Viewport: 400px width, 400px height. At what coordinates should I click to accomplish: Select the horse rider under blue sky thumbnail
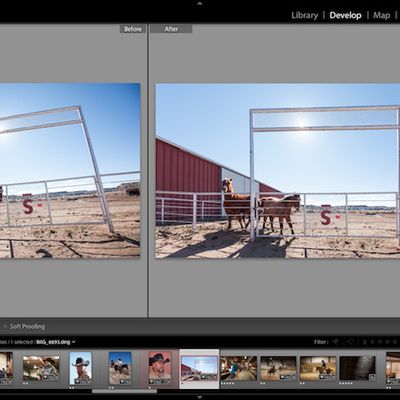click(x=120, y=368)
